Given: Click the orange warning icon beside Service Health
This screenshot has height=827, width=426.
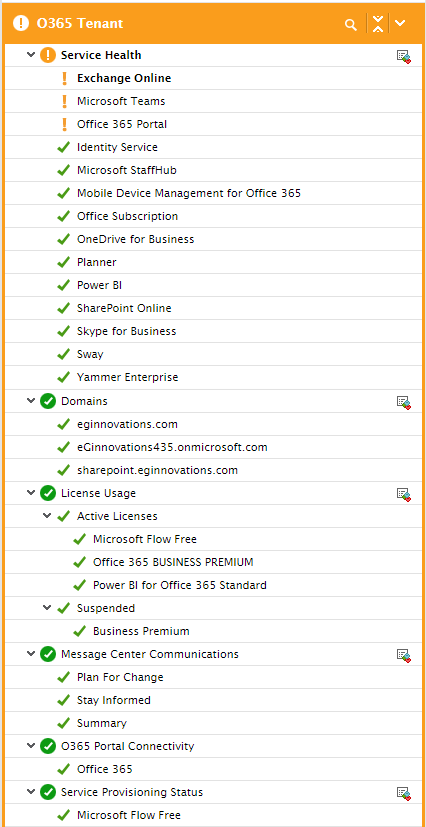Looking at the screenshot, I should pyautogui.click(x=48, y=55).
